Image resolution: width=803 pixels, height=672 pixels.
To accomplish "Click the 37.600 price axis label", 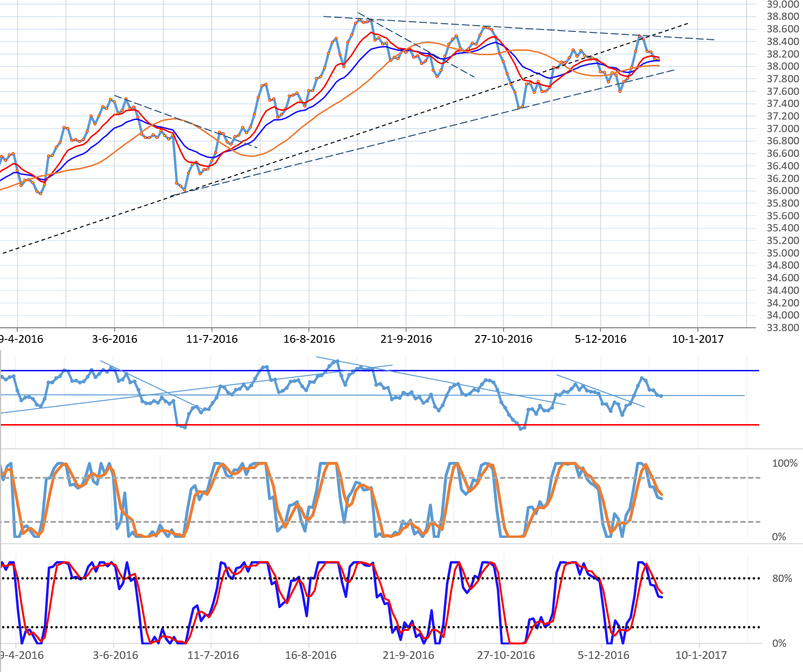I will pos(783,92).
